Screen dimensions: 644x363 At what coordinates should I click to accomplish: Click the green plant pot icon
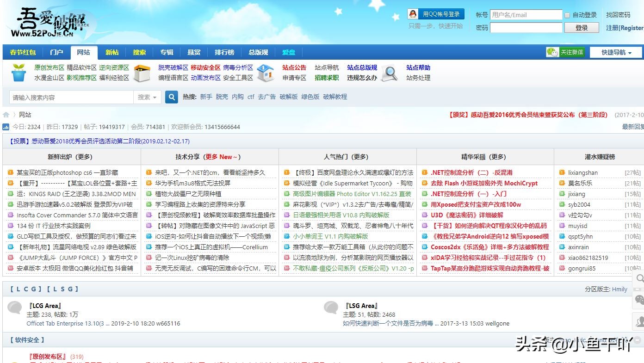click(19, 73)
